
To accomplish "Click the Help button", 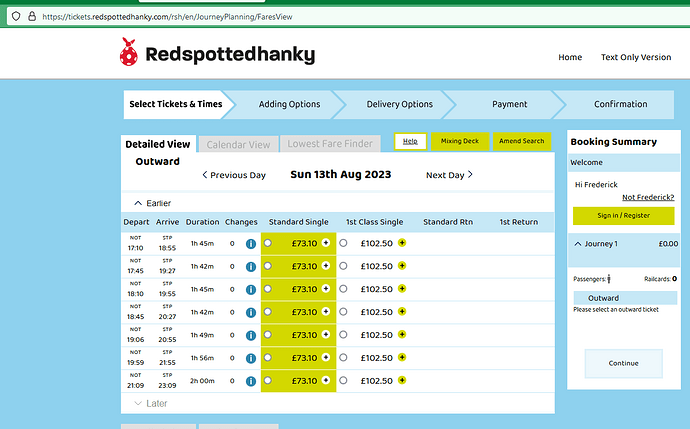I will tap(410, 141).
